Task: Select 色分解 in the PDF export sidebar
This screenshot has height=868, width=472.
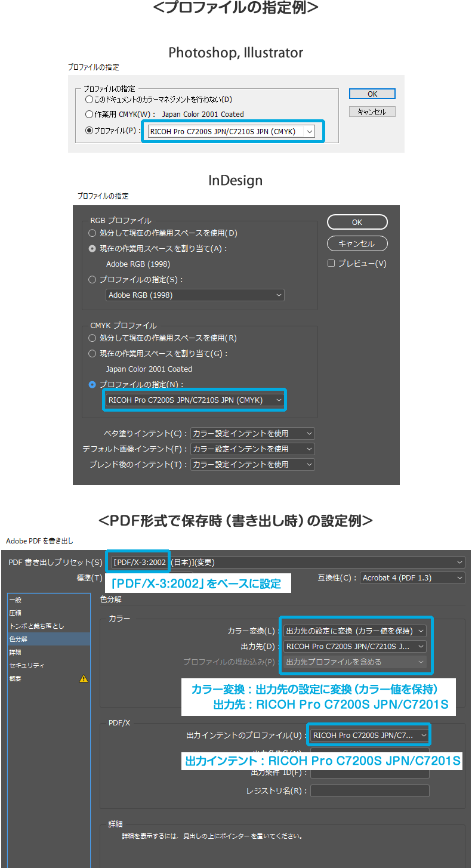Action: [x=49, y=639]
